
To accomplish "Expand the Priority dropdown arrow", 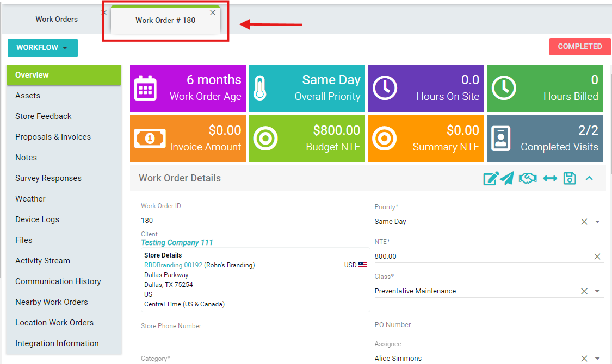I will [597, 222].
